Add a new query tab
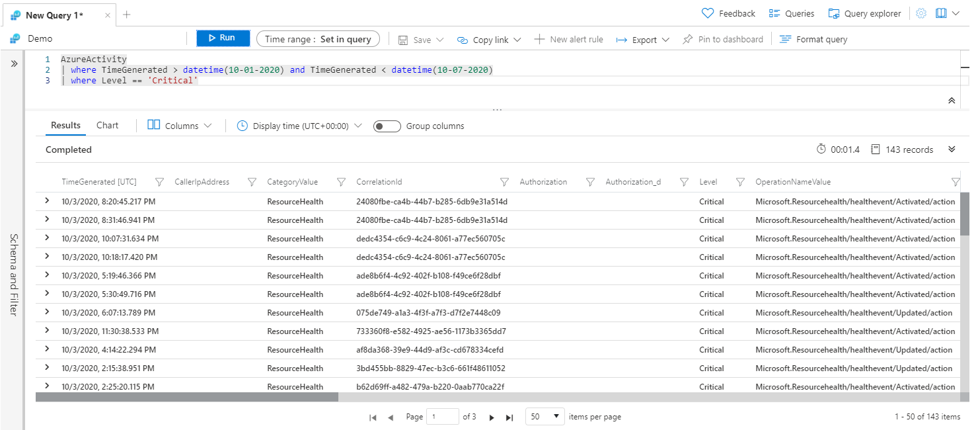The height and width of the screenshot is (430, 980). point(127,15)
